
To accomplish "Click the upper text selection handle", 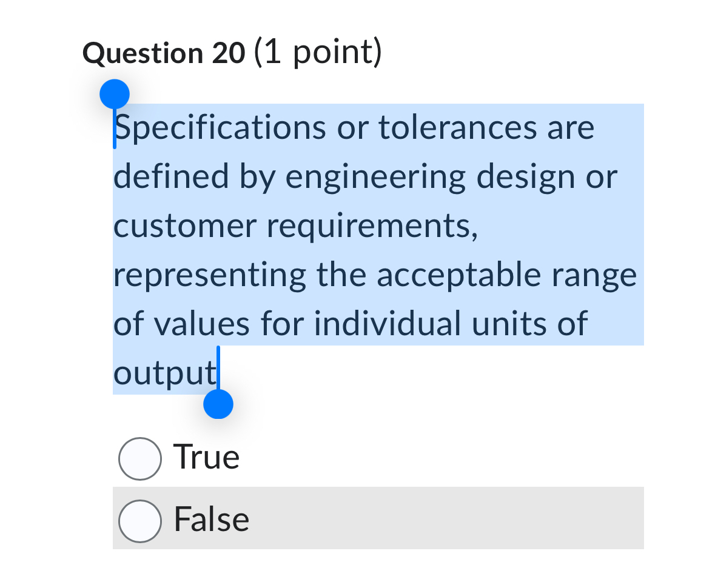I will [x=114, y=93].
